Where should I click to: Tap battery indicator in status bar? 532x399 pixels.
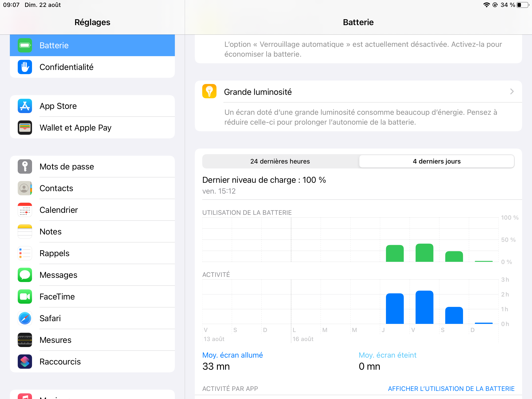(522, 5)
